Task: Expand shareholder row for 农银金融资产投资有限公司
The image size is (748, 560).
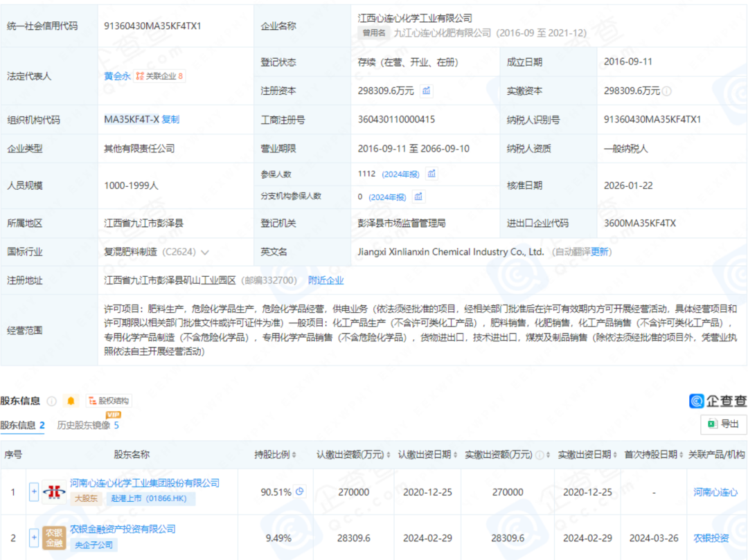Action: click(33, 537)
